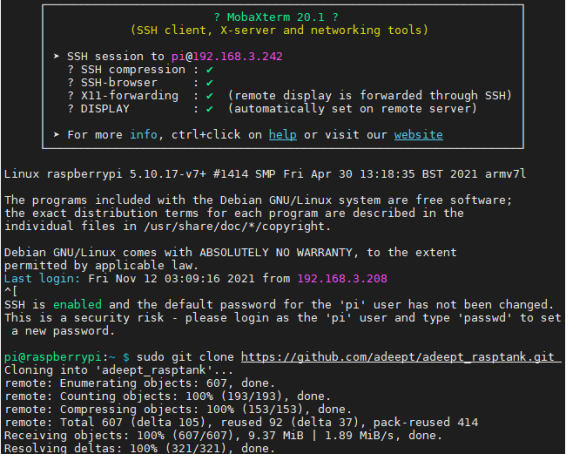Screen dimensions: 566x454
Task: Click the 'For more info' arrow bullet
Action: [56, 134]
